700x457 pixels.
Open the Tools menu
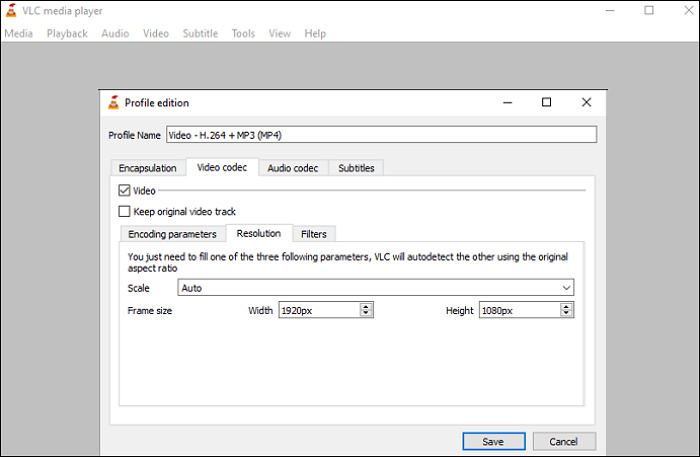click(x=243, y=33)
